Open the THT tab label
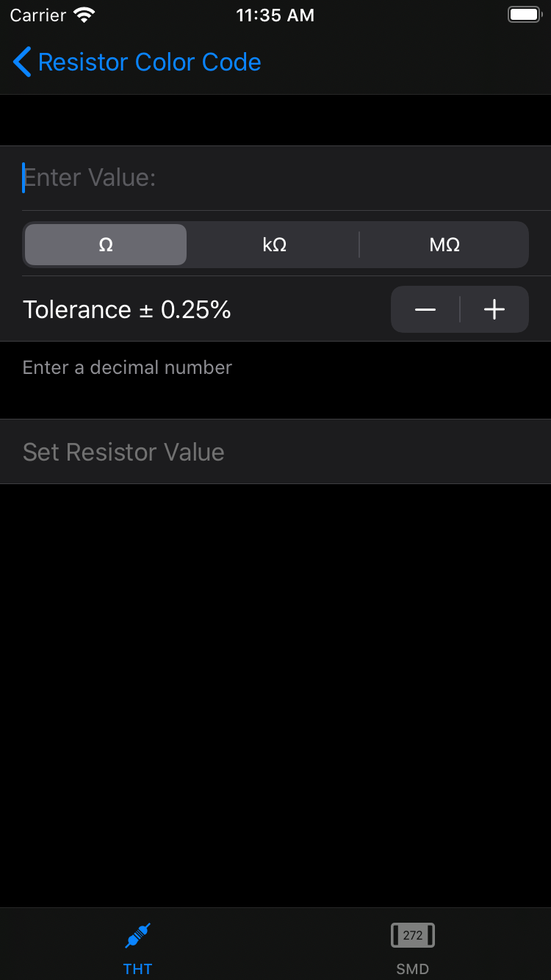Viewport: 551px width, 980px height. [138, 969]
